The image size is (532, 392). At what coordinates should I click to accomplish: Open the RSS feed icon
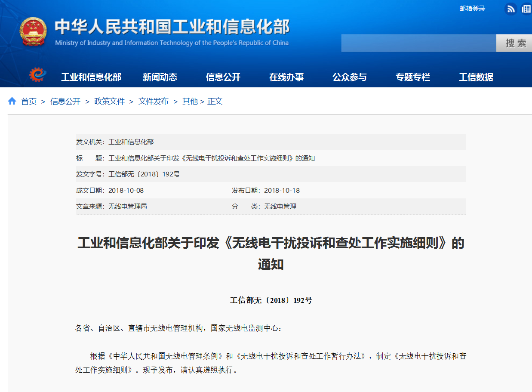[510, 9]
